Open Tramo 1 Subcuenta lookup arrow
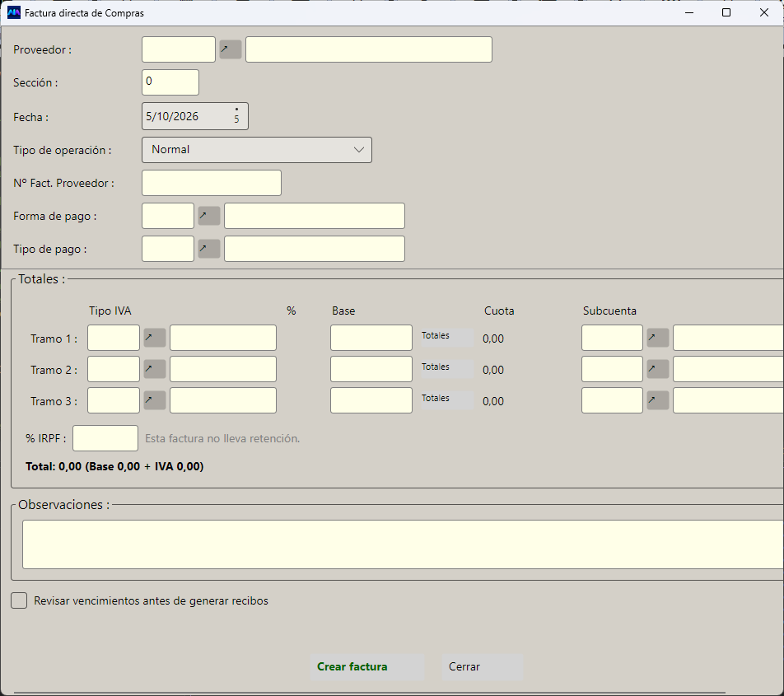This screenshot has width=784, height=696. coord(658,338)
